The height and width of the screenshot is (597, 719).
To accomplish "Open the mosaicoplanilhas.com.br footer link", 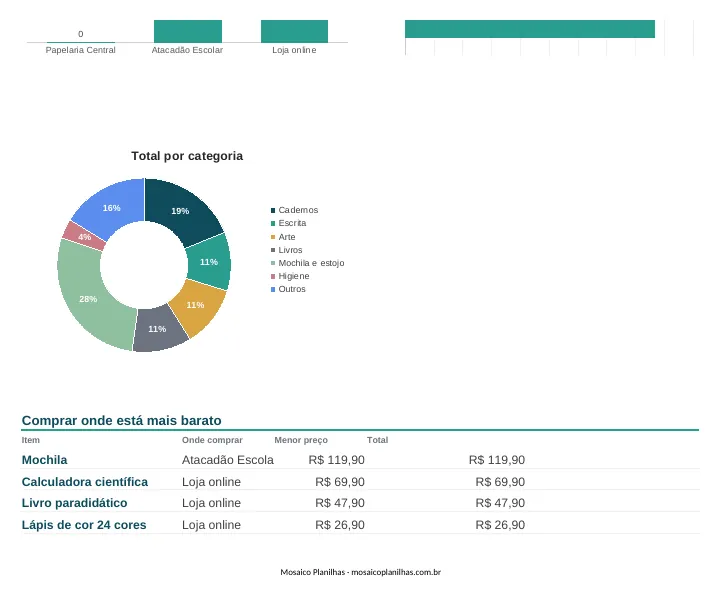I will click(x=396, y=572).
